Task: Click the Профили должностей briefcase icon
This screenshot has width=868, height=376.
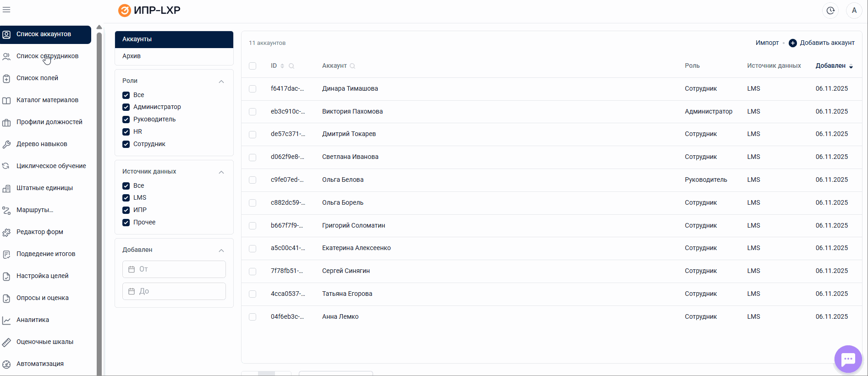Action: point(6,122)
